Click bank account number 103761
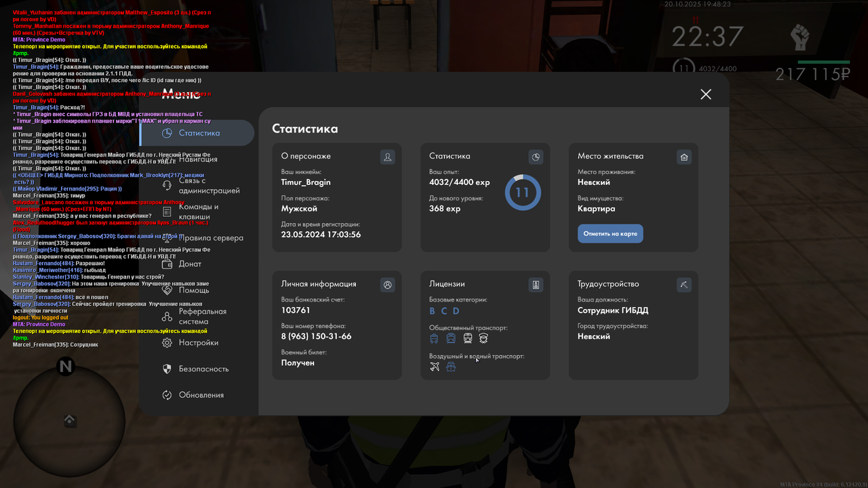 [x=296, y=310]
